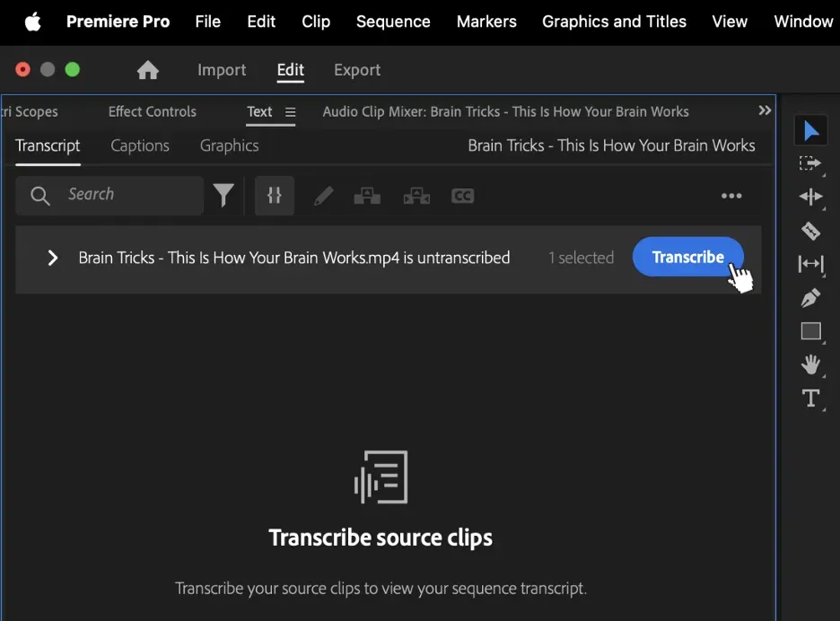
Task: Choose the Ripple Edit tool
Action: click(810, 197)
